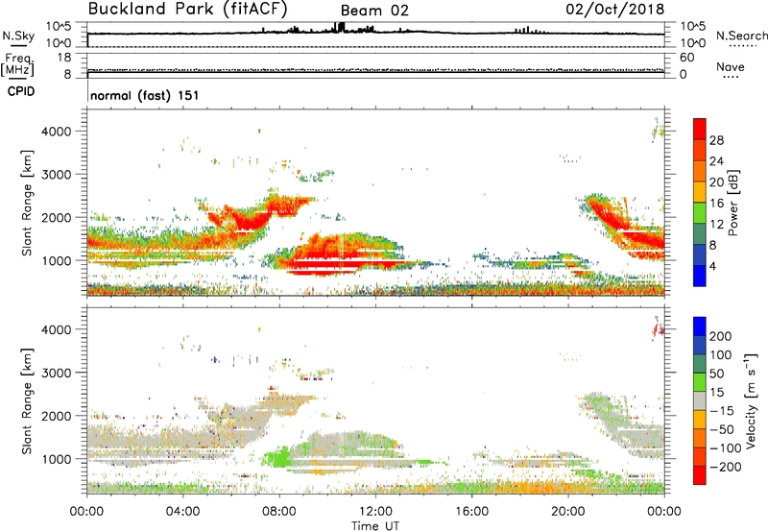Click the 'Buckland Park (fitACF)' title text
The height and width of the screenshot is (532, 768).
pos(187,10)
